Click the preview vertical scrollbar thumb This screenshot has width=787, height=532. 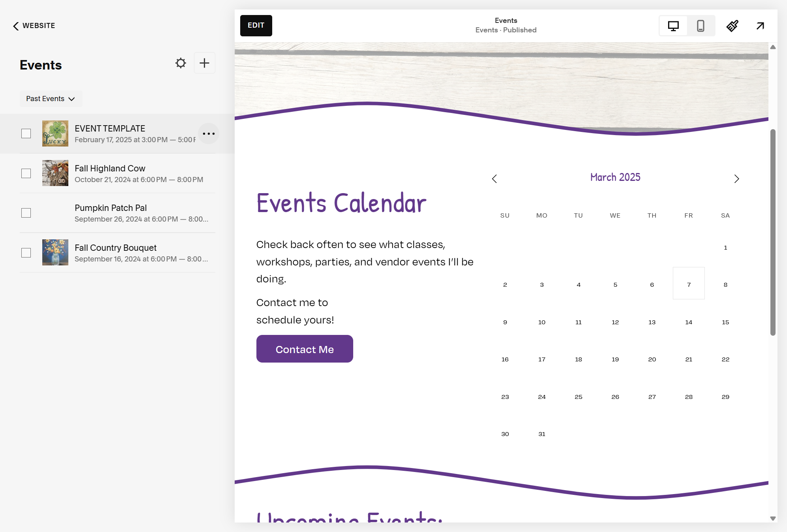pyautogui.click(x=773, y=232)
